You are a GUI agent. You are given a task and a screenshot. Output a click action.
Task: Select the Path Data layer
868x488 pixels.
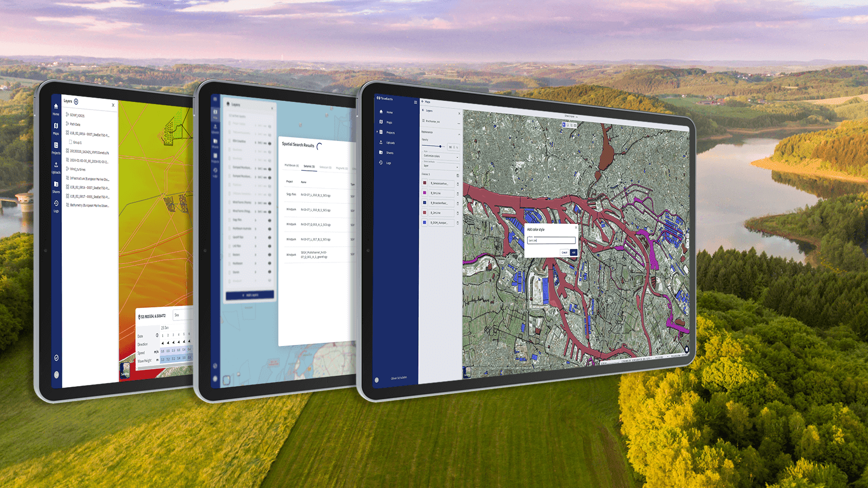pos(74,124)
